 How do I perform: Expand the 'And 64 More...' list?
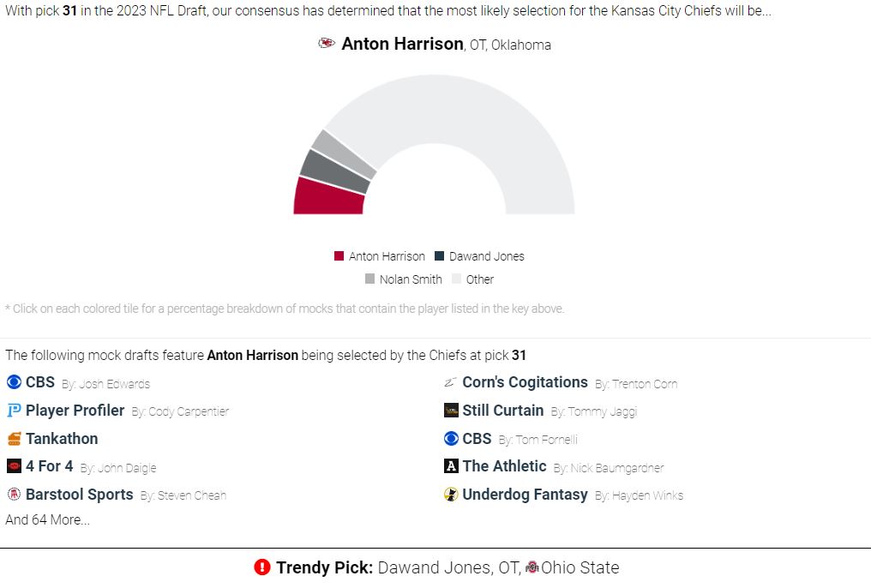48,519
